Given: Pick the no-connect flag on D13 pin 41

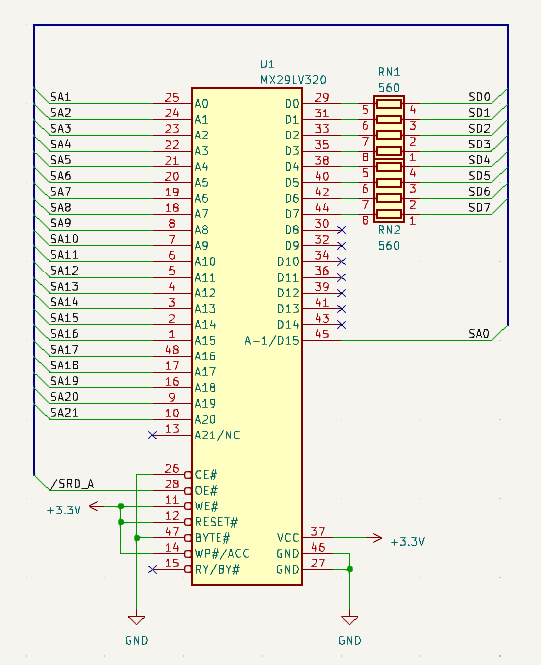Looking at the screenshot, I should coord(342,309).
